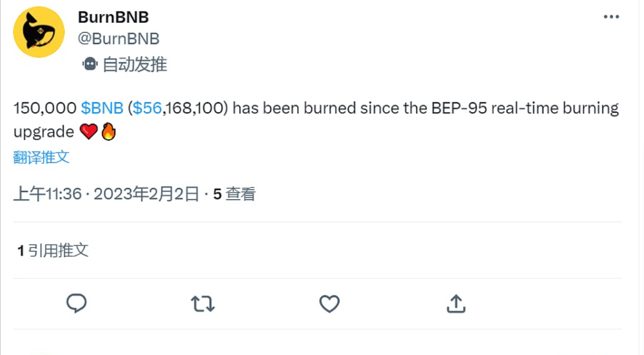Open the @BurnBNB handle link
This screenshot has width=644, height=355.
[x=118, y=39]
